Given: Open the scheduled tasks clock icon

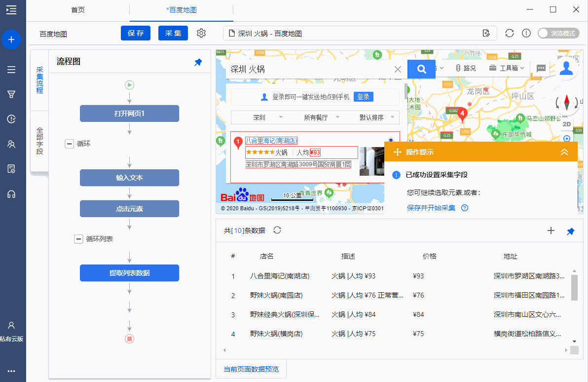Looking at the screenshot, I should [11, 119].
